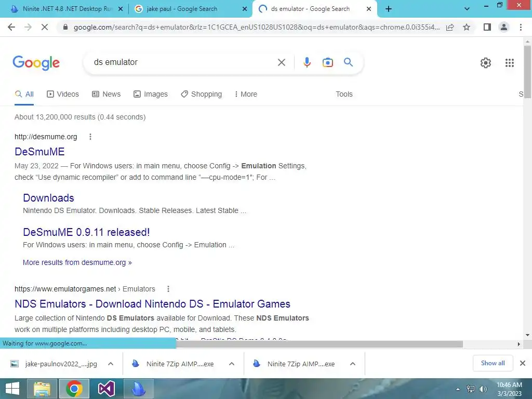Show hidden system tray icons

pyautogui.click(x=458, y=389)
